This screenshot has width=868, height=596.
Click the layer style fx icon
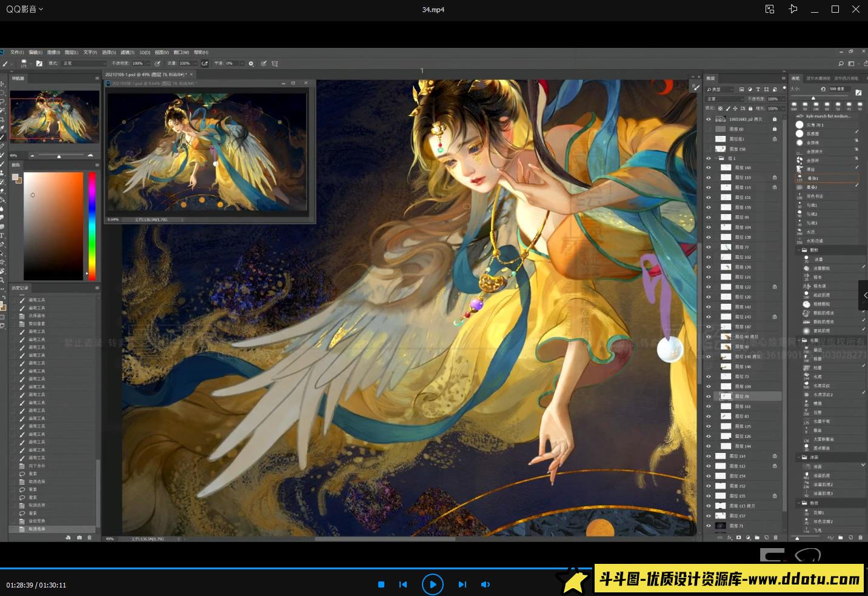click(x=730, y=538)
